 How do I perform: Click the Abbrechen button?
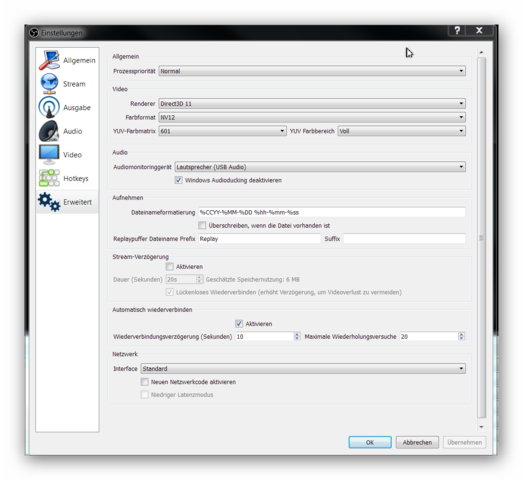click(417, 442)
